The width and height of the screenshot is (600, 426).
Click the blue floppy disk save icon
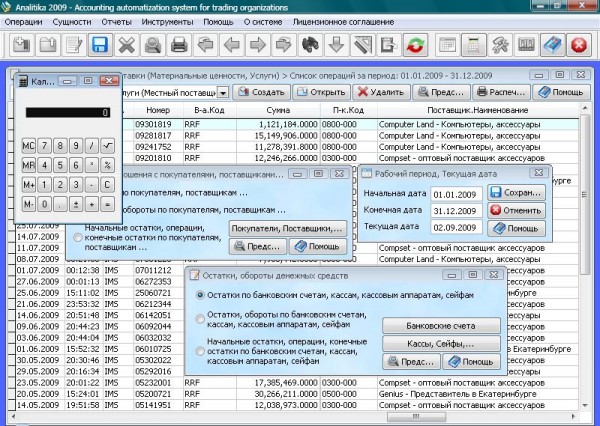coord(100,45)
